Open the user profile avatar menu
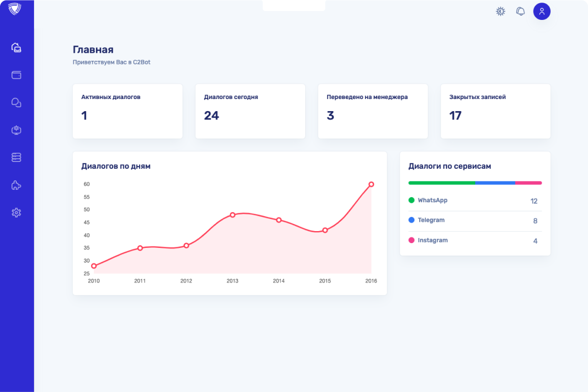Viewport: 588px width, 392px height. tap(541, 11)
